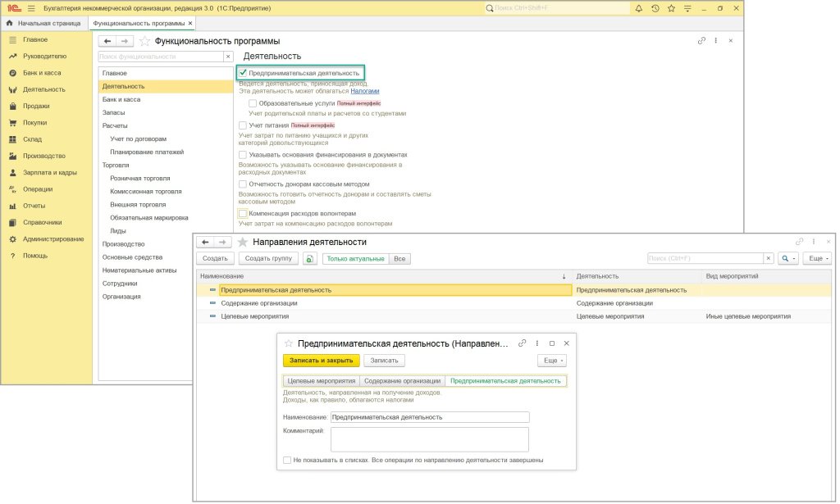Open favorites star in top bar
The width and height of the screenshot is (840, 504).
tap(670, 8)
